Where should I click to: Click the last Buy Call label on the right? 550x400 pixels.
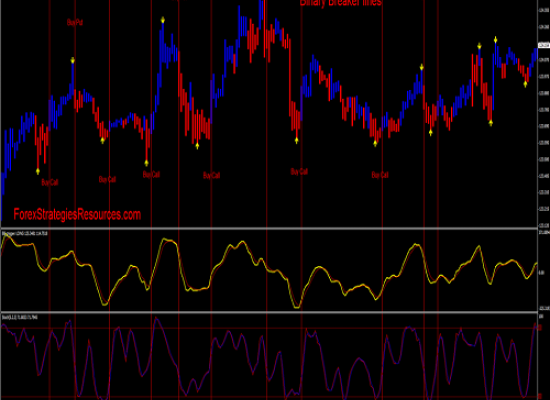tap(380, 175)
